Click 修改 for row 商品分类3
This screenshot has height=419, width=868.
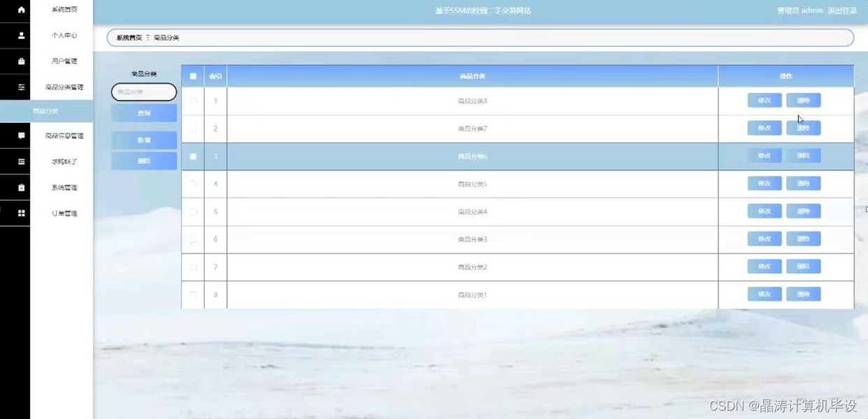tap(765, 239)
